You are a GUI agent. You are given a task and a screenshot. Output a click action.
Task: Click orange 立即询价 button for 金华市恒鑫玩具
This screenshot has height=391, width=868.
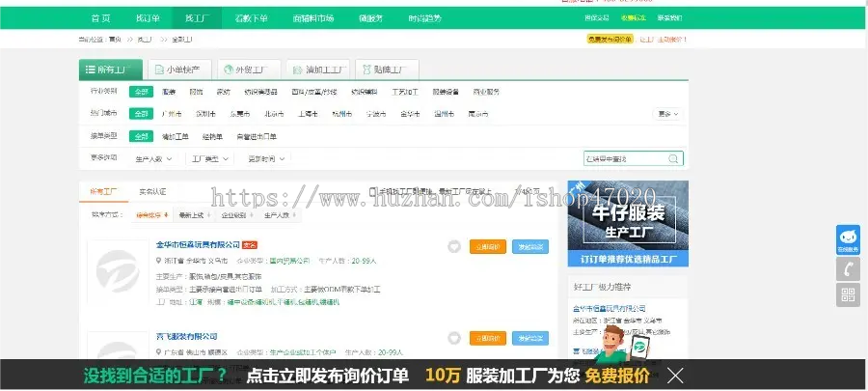pyautogui.click(x=488, y=247)
